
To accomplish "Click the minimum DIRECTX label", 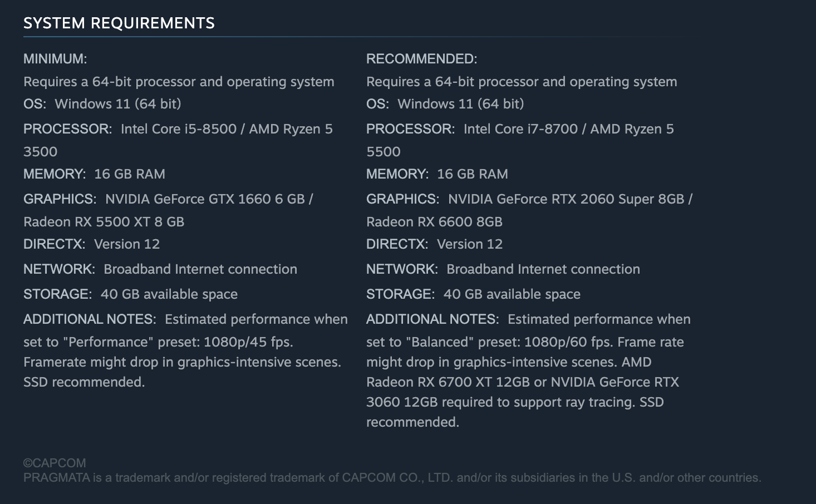I will coord(54,244).
